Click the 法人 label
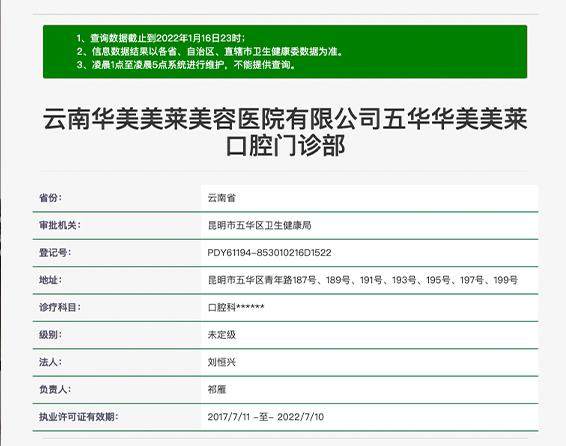The image size is (566, 446). pos(50,362)
